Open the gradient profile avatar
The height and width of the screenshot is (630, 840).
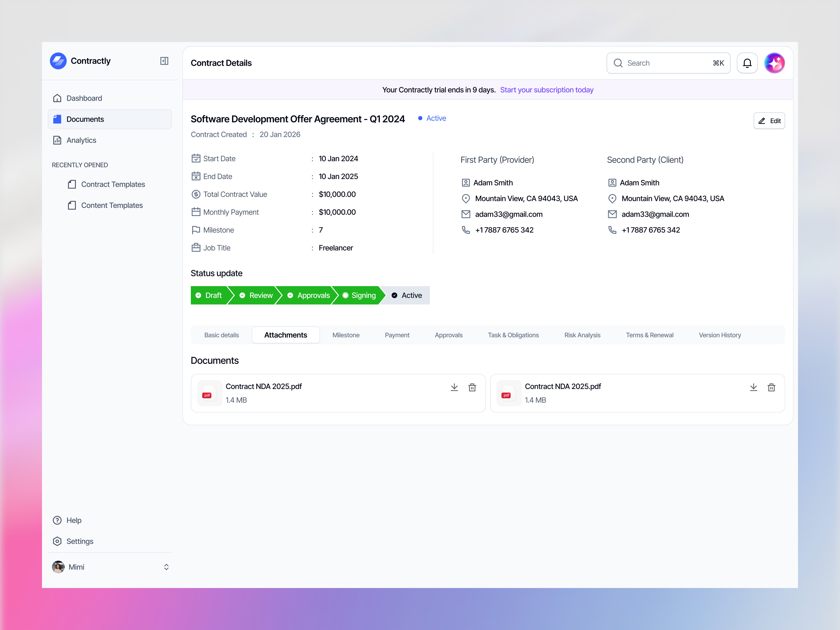coord(774,63)
